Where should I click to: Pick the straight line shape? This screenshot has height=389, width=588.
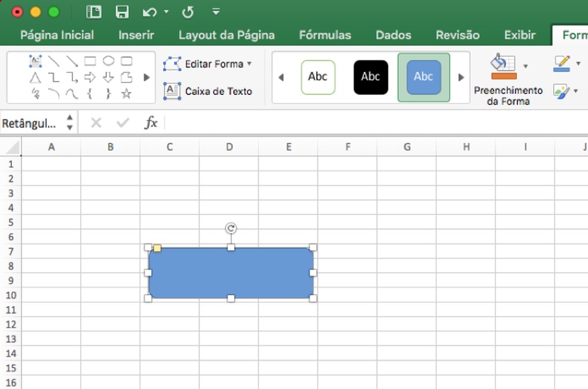[x=54, y=61]
